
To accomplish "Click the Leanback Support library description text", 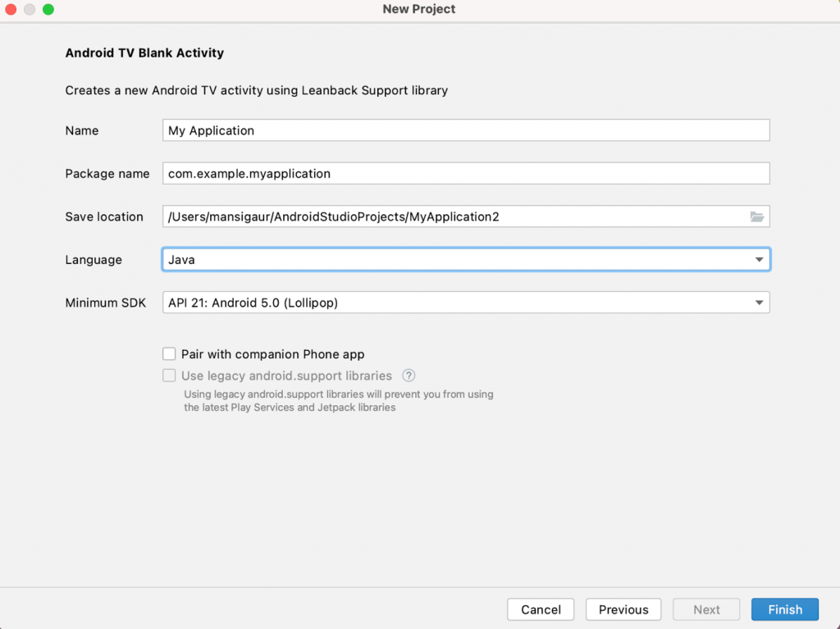I will [x=257, y=90].
